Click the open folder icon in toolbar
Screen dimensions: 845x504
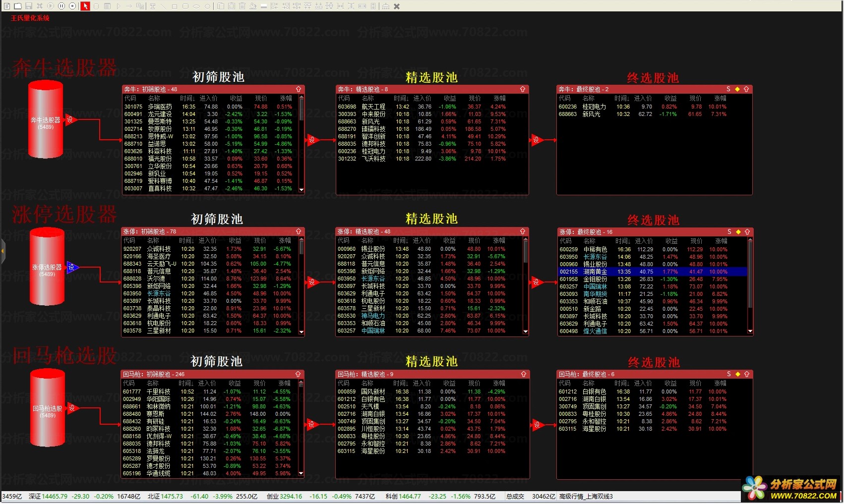[x=18, y=6]
